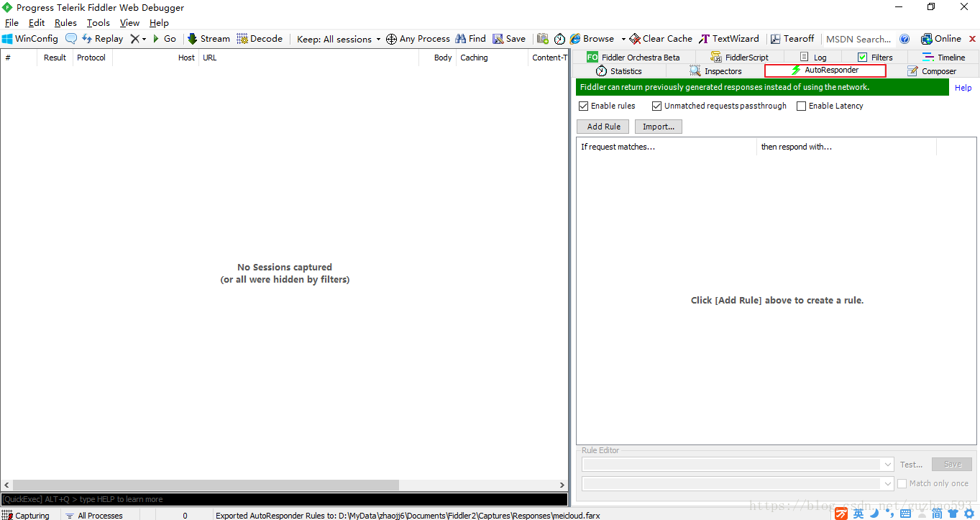Open the Edit menu
980x520 pixels.
point(37,23)
